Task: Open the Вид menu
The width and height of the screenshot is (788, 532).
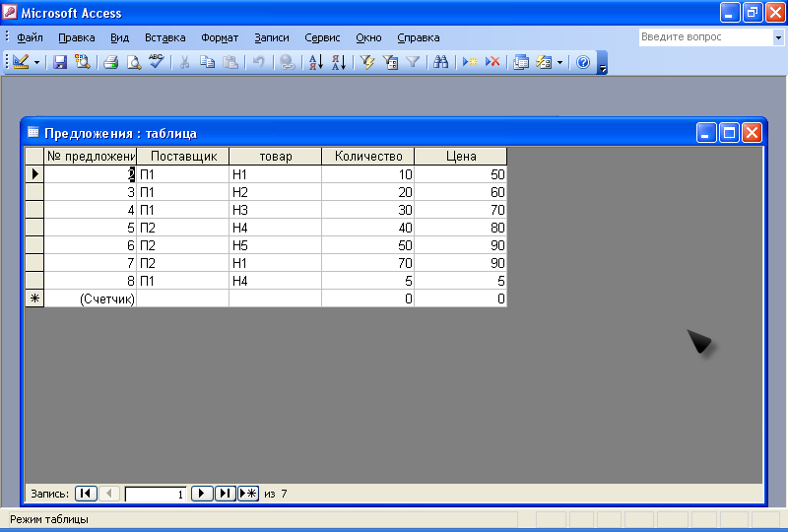Action: click(x=119, y=37)
